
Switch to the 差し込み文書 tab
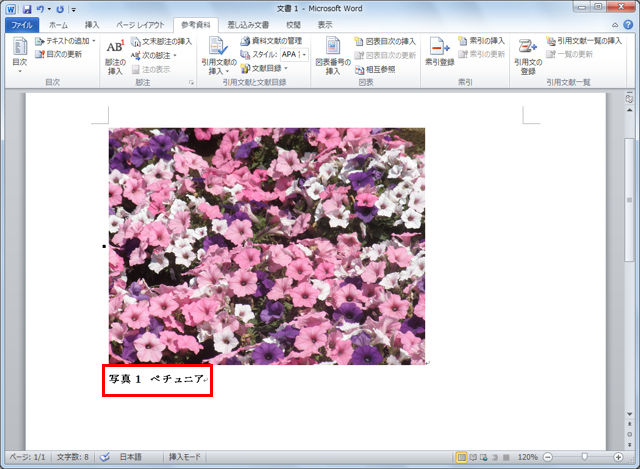[248, 25]
